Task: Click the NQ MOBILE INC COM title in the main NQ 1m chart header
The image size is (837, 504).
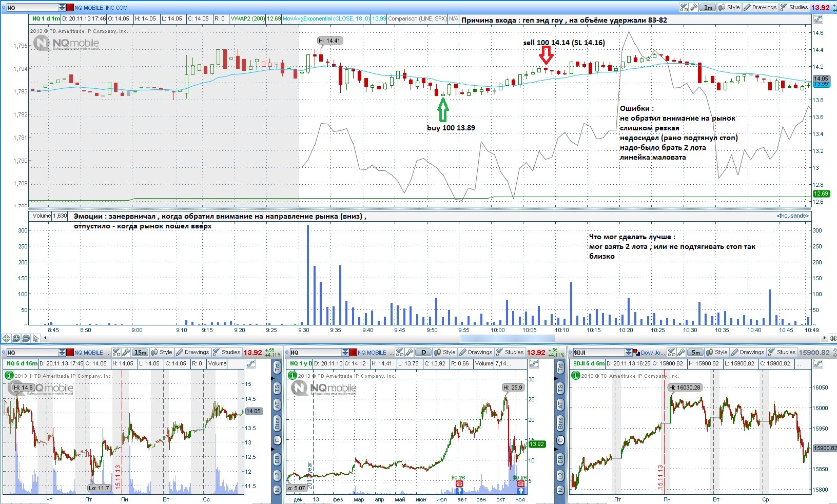Action: 101,8
